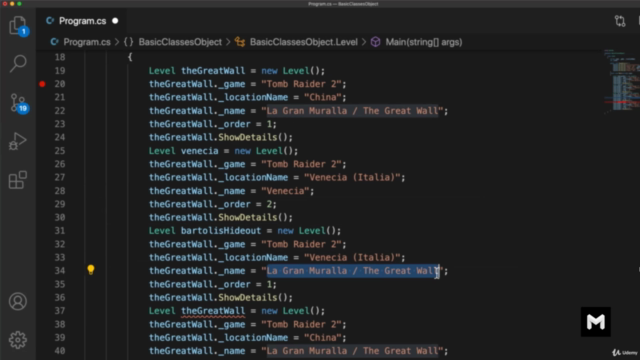Select the Program.cs editor tab
Viewport: 640px width, 360px height.
[x=82, y=21]
